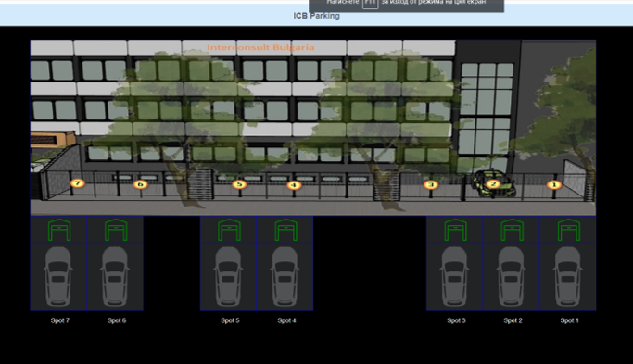Click orange marker 5 on the fence
Viewport: 633px width, 364px height.
pos(239,184)
